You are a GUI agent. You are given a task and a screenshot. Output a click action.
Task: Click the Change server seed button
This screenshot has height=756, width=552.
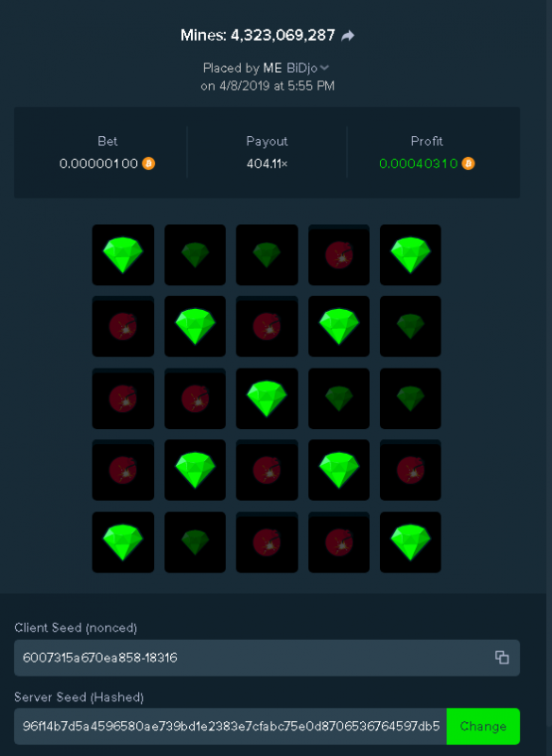pos(483,726)
